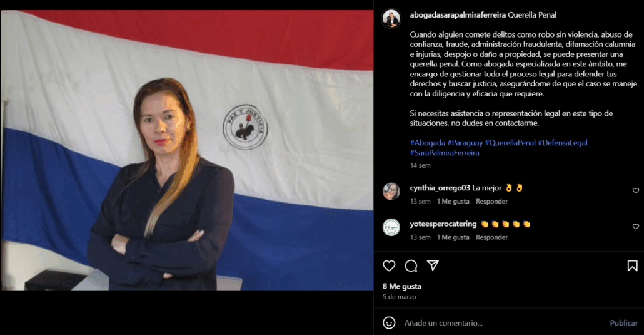Save post with the bookmark icon
Screen dimensions: 644x335
click(633, 266)
